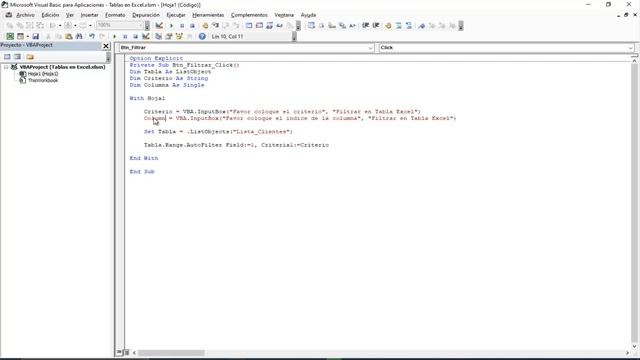Open the Edición menu
The width and height of the screenshot is (640, 360).
(50, 15)
